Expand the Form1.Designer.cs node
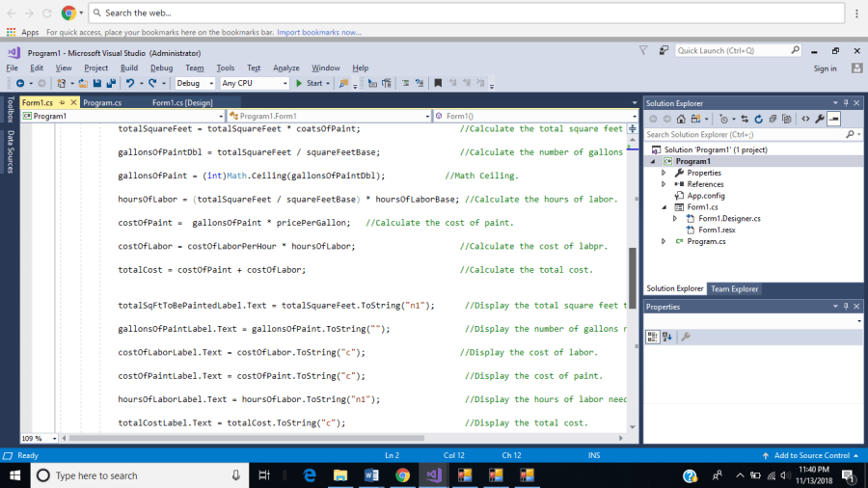This screenshot has height=488, width=868. (x=675, y=219)
